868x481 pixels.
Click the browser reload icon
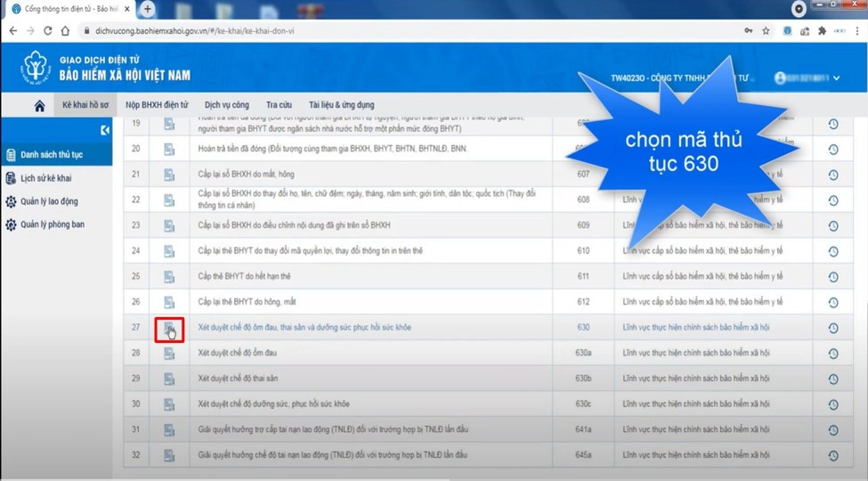tap(48, 30)
